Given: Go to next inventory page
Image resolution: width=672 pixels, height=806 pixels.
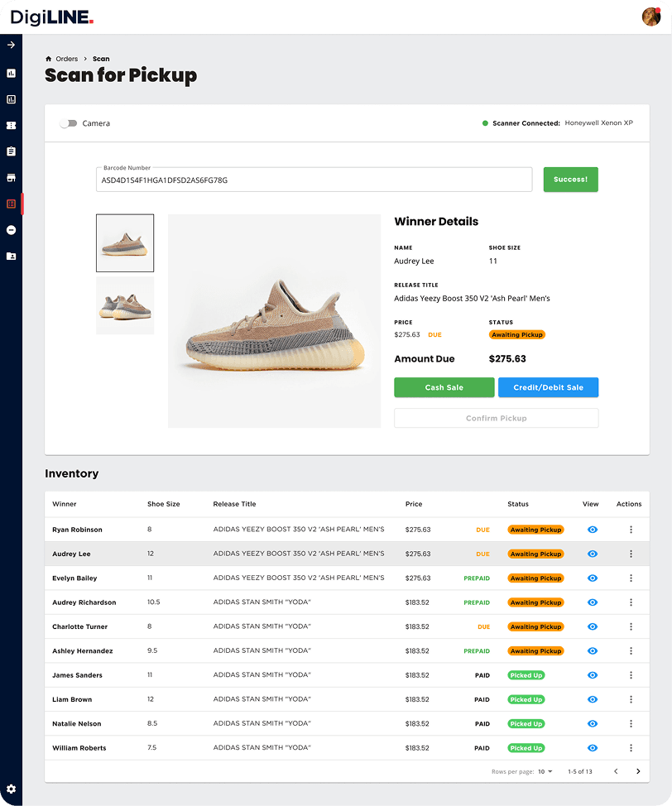Looking at the screenshot, I should coord(638,771).
